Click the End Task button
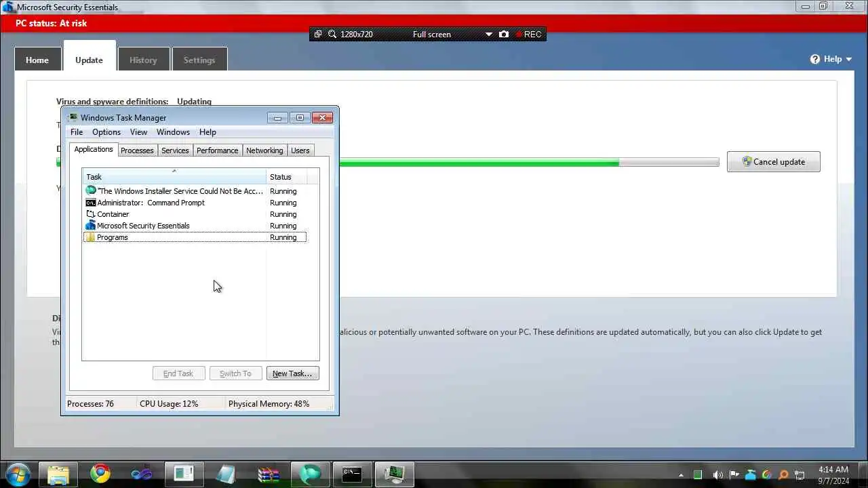This screenshot has height=488, width=868. click(178, 373)
